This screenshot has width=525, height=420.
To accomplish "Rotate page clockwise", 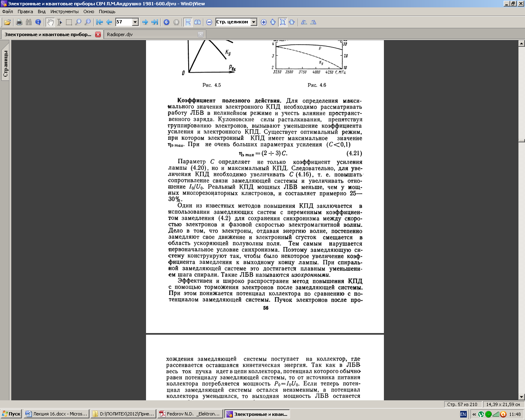I will (x=313, y=22).
